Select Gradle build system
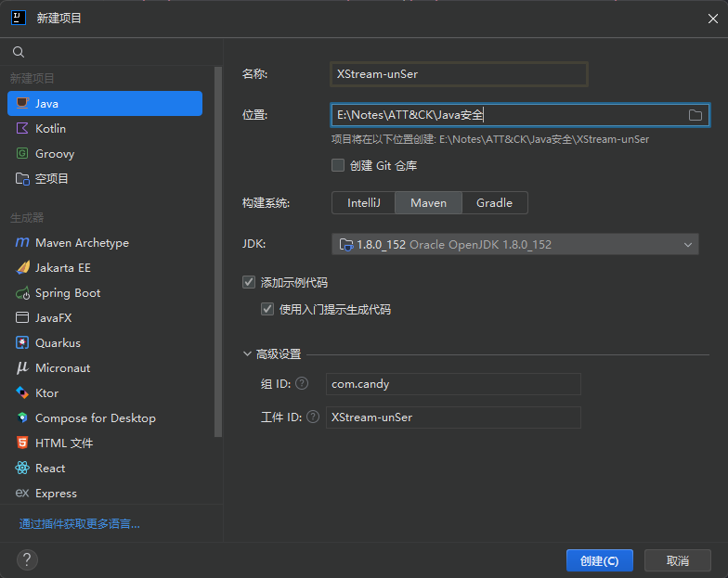The height and width of the screenshot is (578, 728). coord(494,202)
